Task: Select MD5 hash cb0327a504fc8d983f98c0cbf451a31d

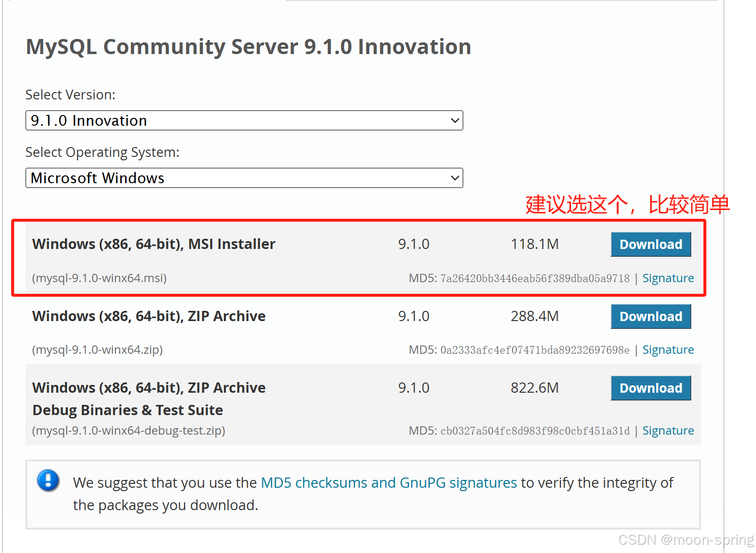Action: coord(535,431)
